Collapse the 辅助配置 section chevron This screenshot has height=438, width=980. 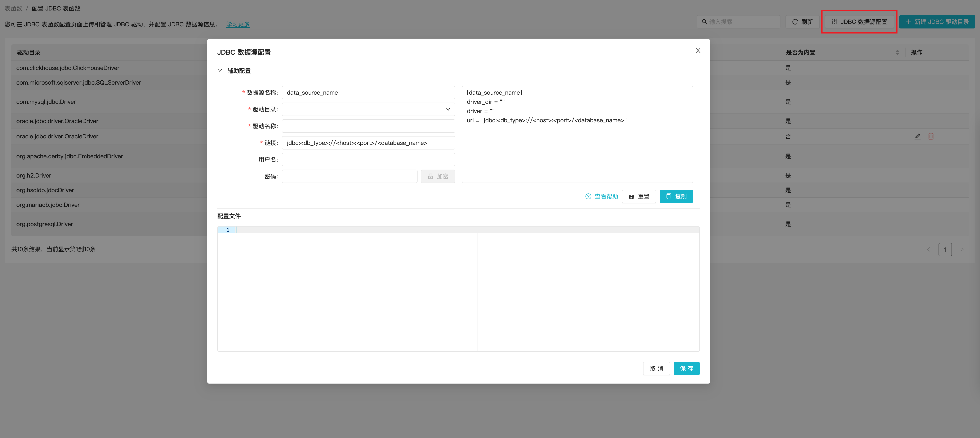pos(220,70)
